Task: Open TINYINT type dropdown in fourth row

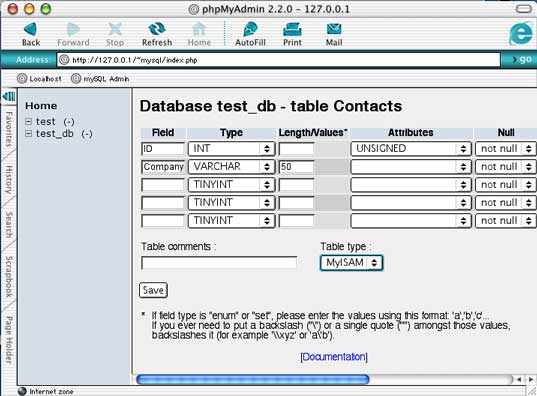Action: pos(231,203)
